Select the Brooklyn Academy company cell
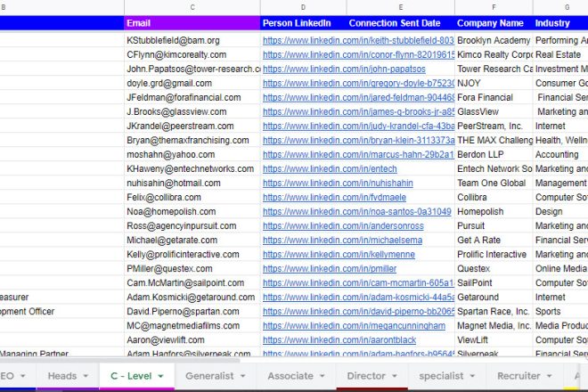 [x=494, y=40]
